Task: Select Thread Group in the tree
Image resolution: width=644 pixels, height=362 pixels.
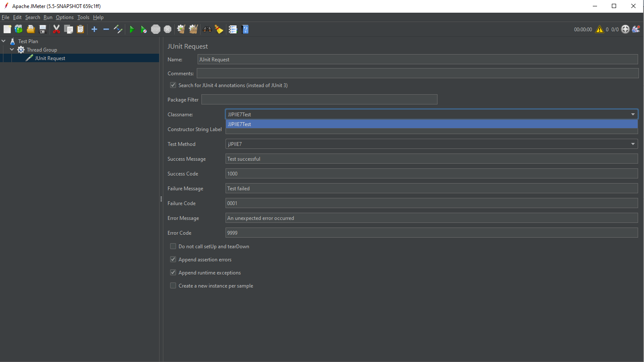Action: coord(42,49)
